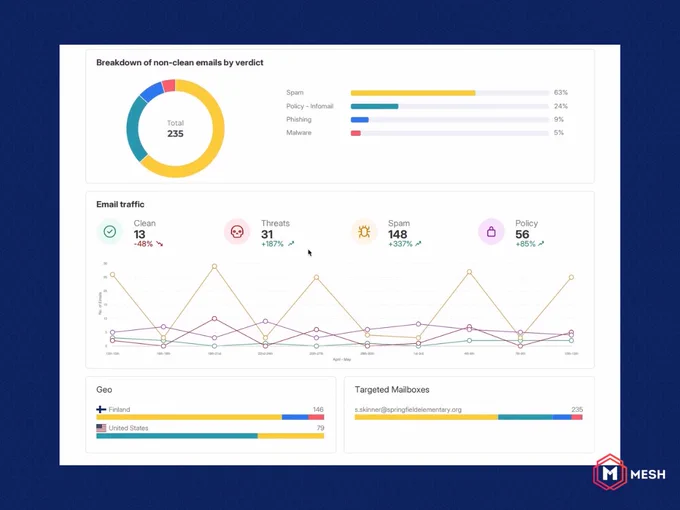Click the United States stacked bar in Geo
The width and height of the screenshot is (680, 510).
pos(210,436)
